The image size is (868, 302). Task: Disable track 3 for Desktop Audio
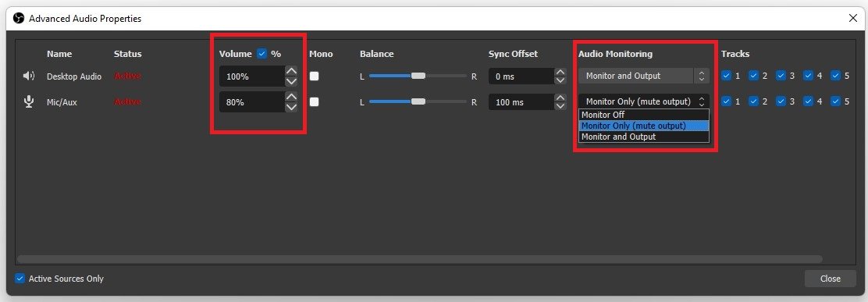point(781,76)
